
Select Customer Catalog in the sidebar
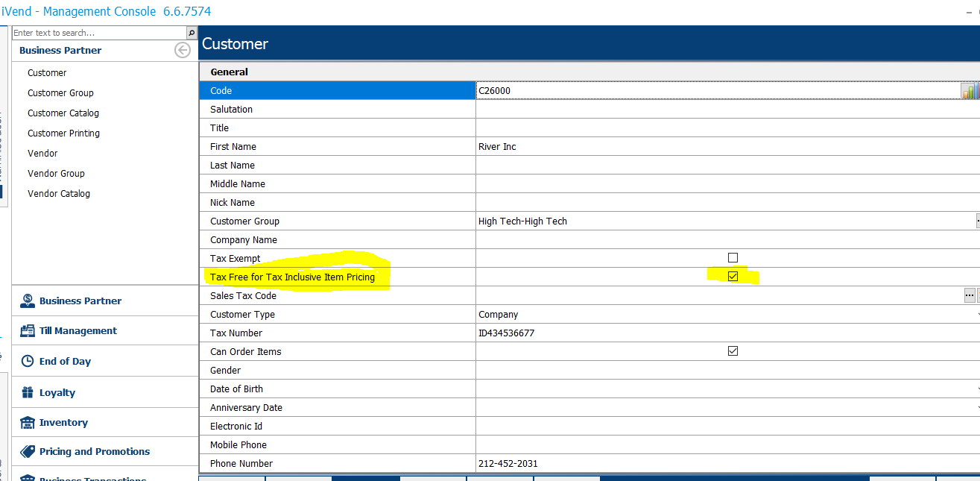(63, 113)
